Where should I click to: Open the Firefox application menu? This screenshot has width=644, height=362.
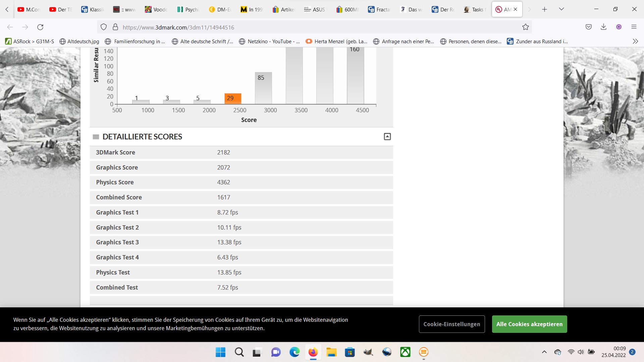pos(634,27)
